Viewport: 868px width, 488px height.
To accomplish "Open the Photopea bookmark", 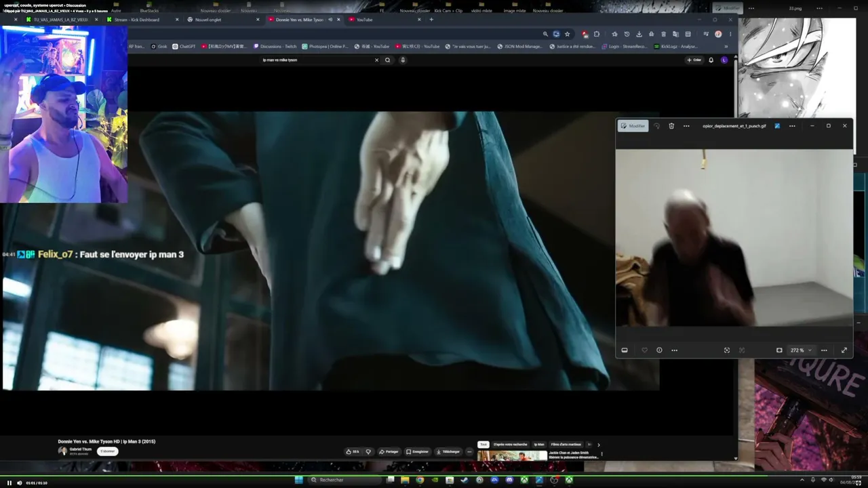I will pos(325,47).
